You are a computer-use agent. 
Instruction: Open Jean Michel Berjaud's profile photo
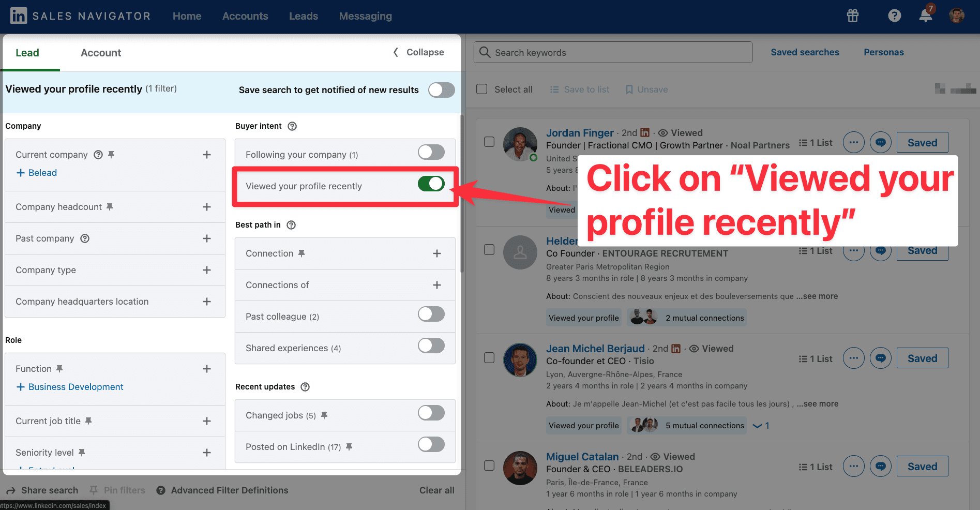coord(520,360)
